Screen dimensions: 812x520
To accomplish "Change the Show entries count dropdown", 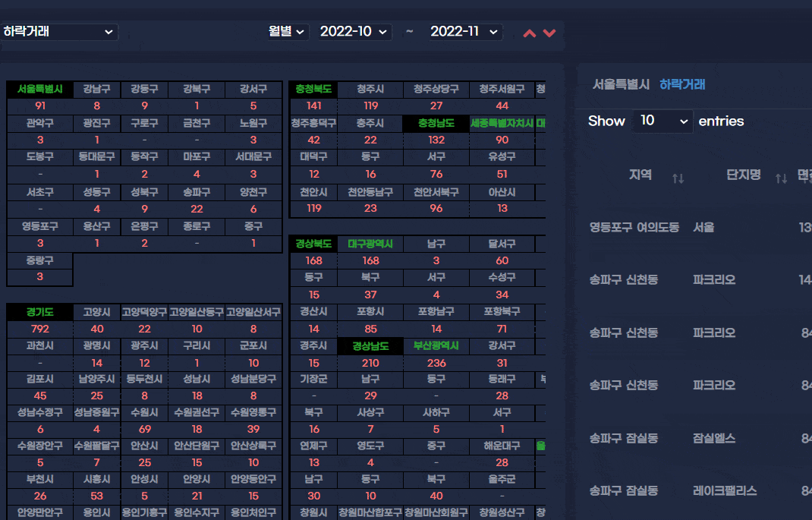I will (x=663, y=121).
